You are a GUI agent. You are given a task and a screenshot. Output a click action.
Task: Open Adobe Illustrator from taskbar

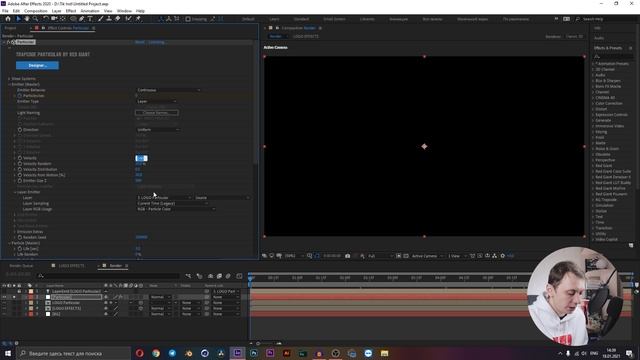coord(287,353)
